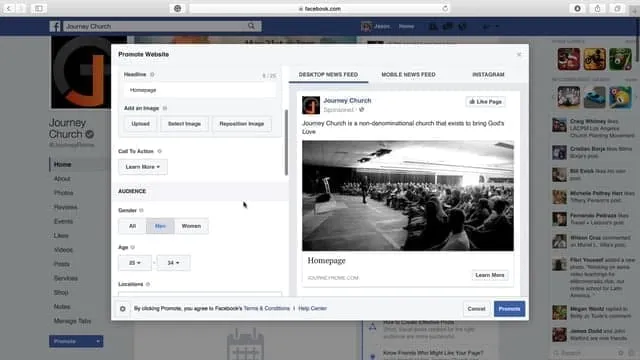Toggle Safari sidebar icon
Screen dimensions: 640x360
pos(38,8)
